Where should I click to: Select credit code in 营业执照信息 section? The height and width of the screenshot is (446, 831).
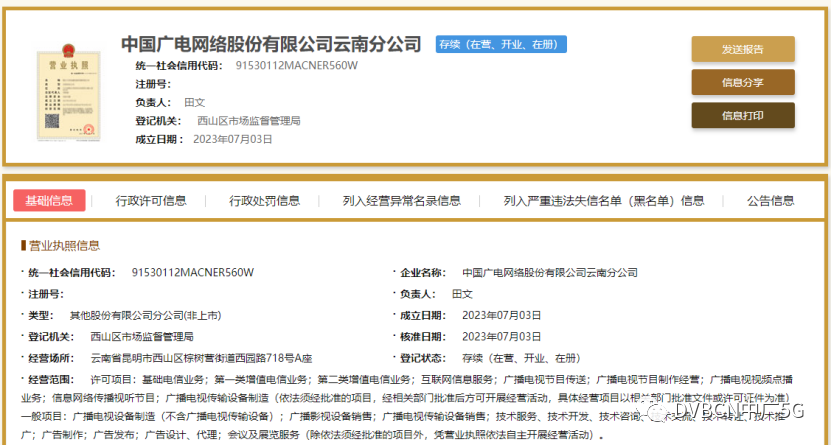(x=193, y=272)
